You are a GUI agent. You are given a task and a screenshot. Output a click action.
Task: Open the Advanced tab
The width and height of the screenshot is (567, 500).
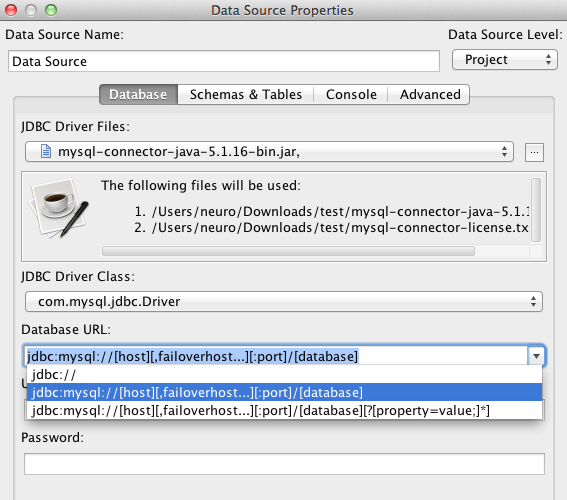point(430,94)
